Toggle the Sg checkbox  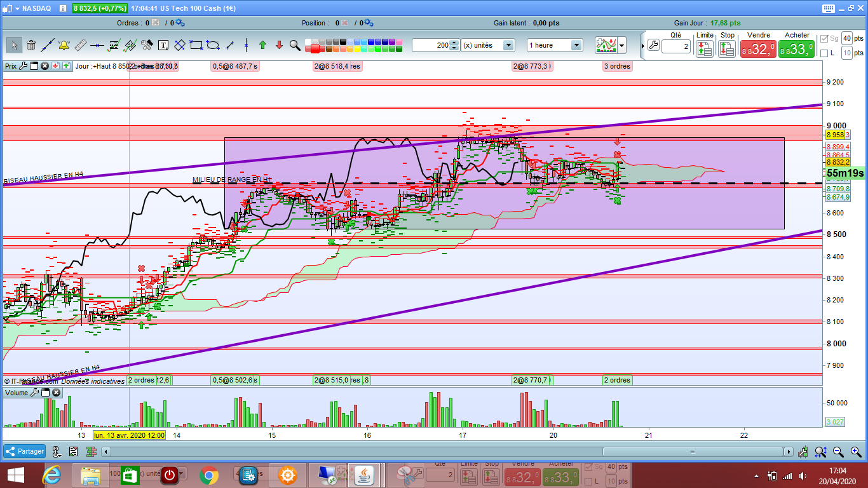tap(824, 39)
